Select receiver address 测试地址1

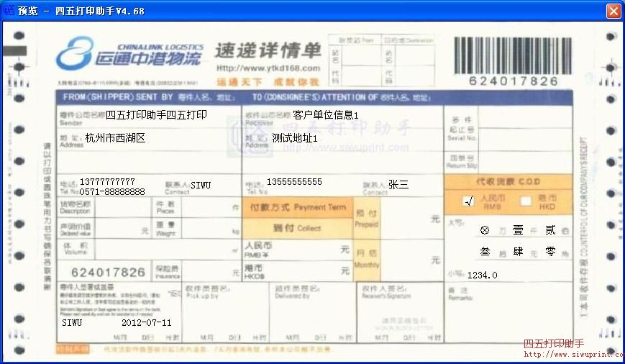click(295, 138)
